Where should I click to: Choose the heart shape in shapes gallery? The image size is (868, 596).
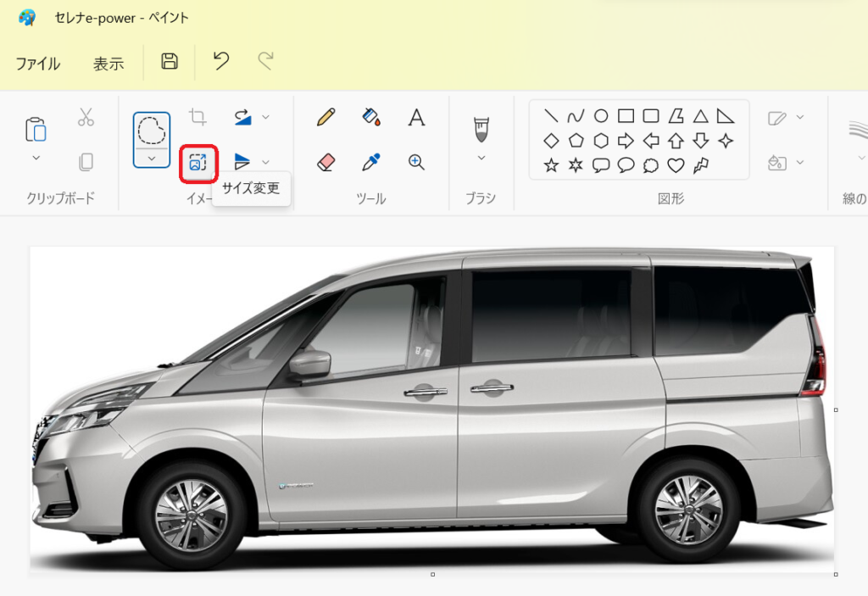tap(676, 164)
